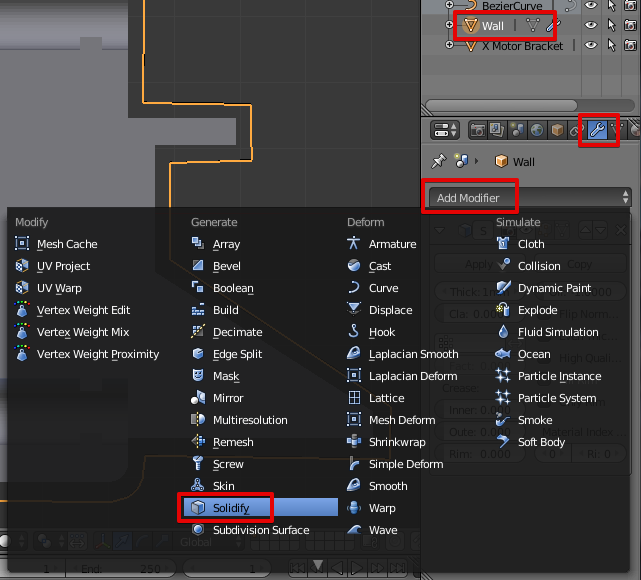Open the World properties tab
The image size is (641, 580).
point(539,131)
